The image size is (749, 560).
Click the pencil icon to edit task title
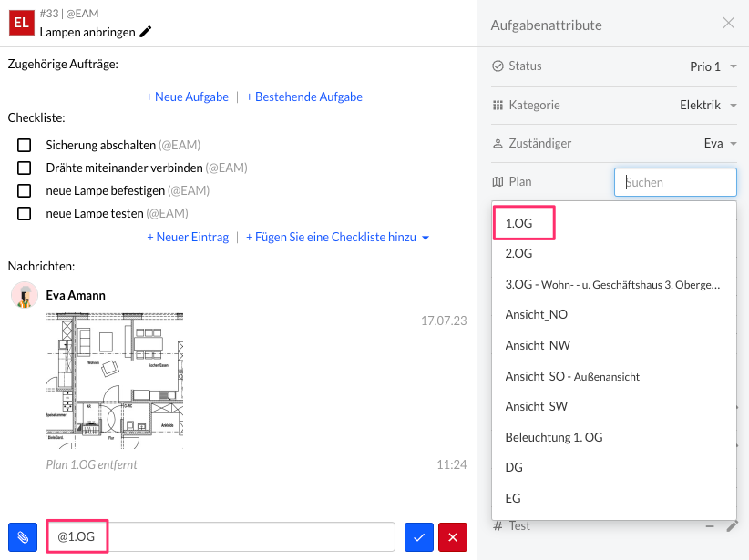146,32
